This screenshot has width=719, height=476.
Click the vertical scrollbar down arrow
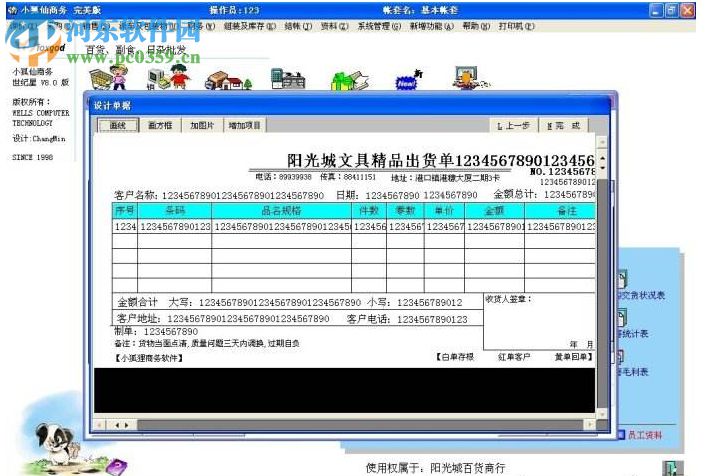coord(603,414)
